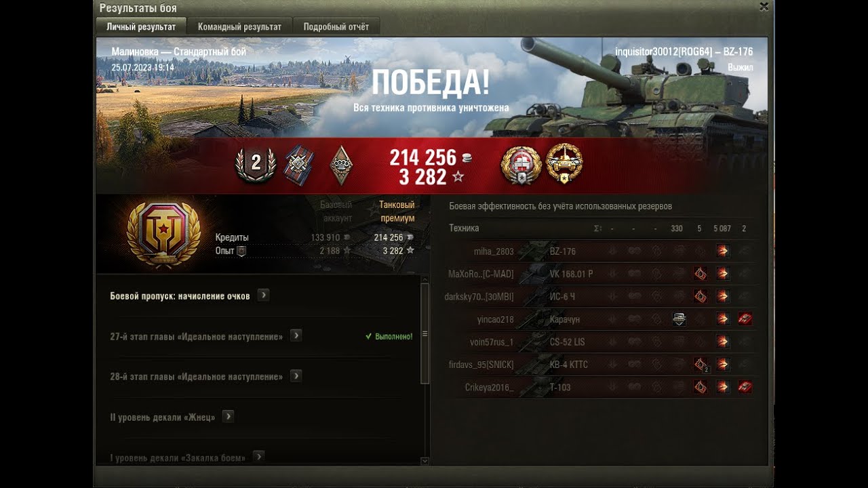Open the Подробный отчёт tab
868x488 pixels.
pyautogui.click(x=336, y=26)
